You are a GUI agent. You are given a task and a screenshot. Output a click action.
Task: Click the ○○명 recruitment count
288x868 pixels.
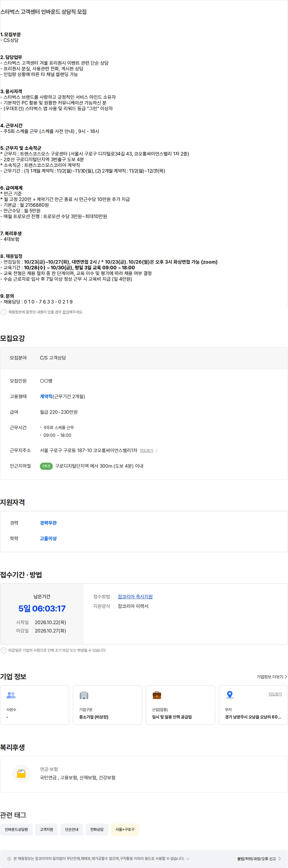pyautogui.click(x=46, y=381)
